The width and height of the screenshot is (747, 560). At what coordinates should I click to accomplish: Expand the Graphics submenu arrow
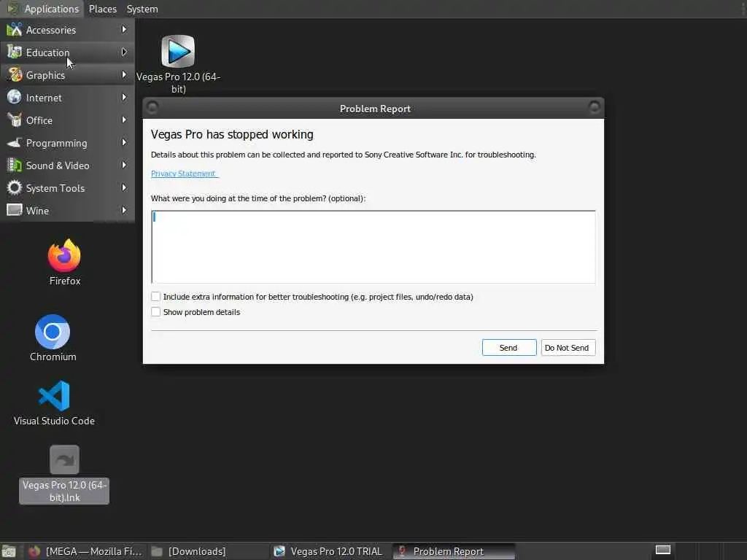tap(124, 75)
